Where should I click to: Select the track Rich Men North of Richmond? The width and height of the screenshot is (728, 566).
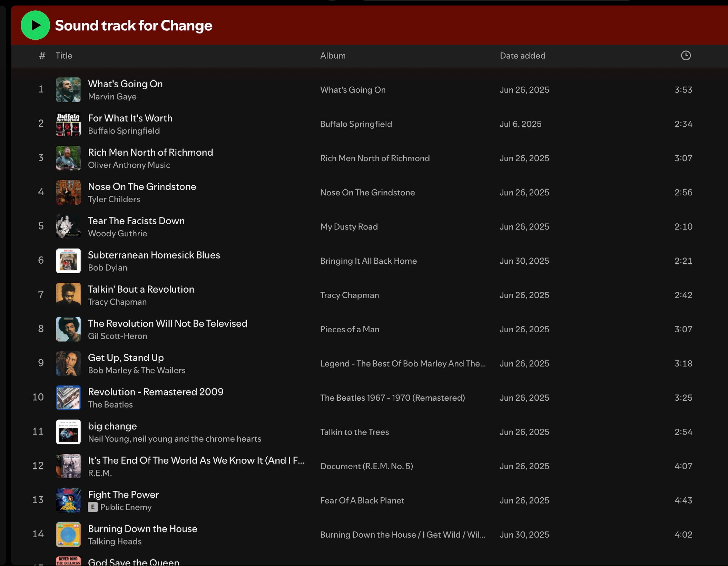click(150, 152)
